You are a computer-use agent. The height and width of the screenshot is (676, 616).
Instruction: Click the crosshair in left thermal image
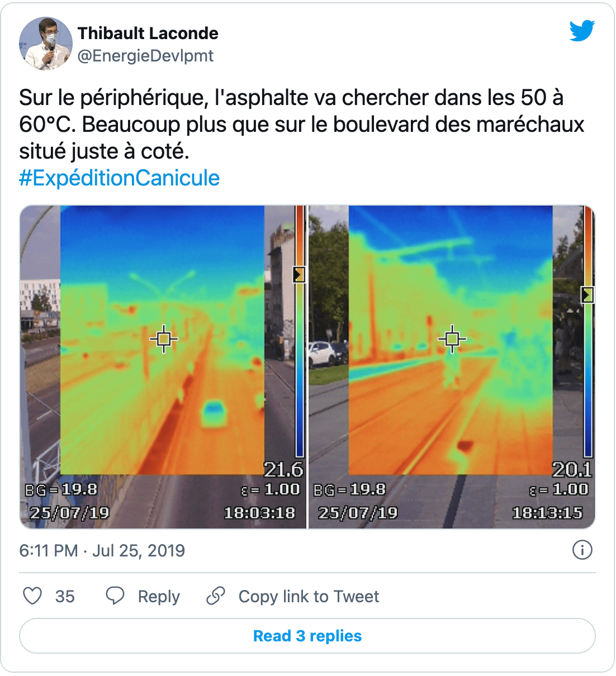(x=164, y=339)
